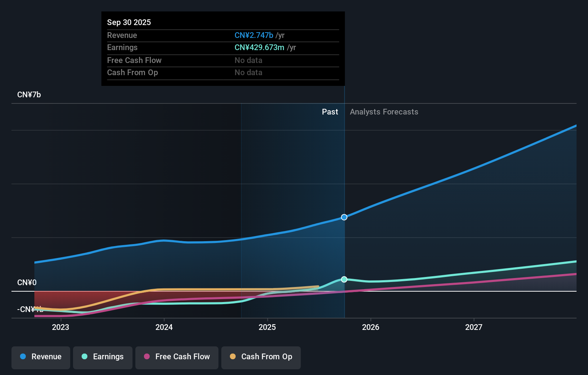The image size is (588, 375).
Task: Expand the Cash From Op tooltip row
Action: (132, 72)
